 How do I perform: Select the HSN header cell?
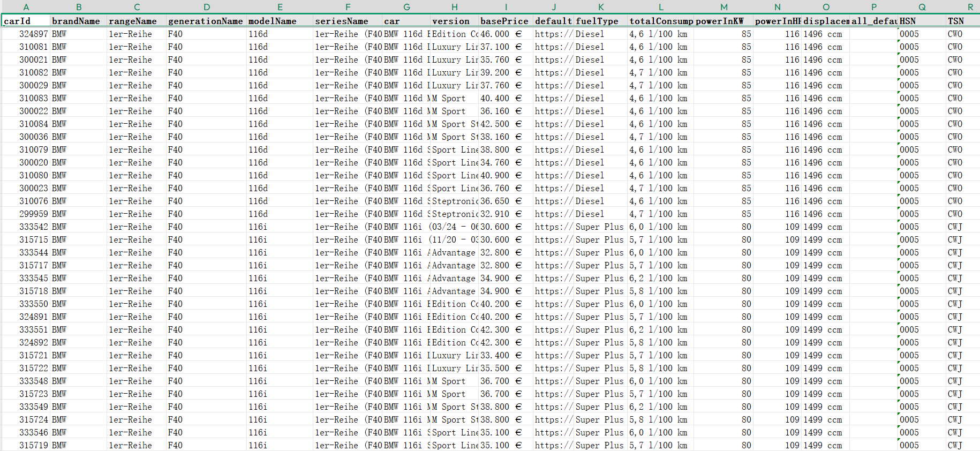(x=921, y=21)
